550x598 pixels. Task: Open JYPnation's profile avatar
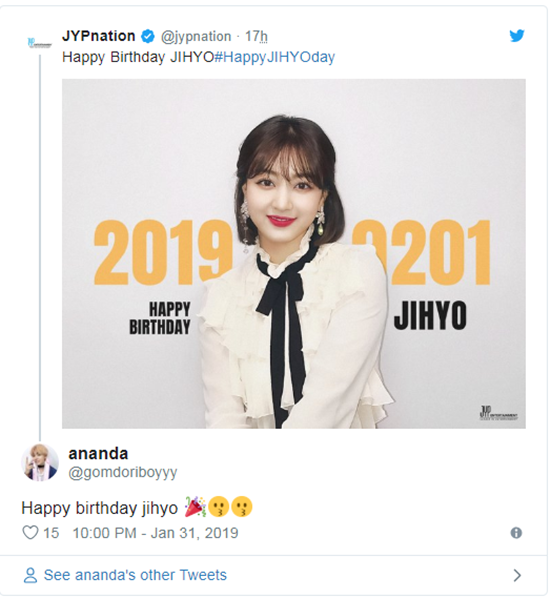39,43
